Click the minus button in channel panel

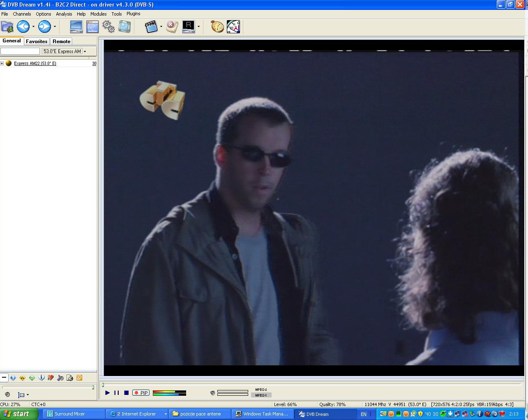coord(4,378)
